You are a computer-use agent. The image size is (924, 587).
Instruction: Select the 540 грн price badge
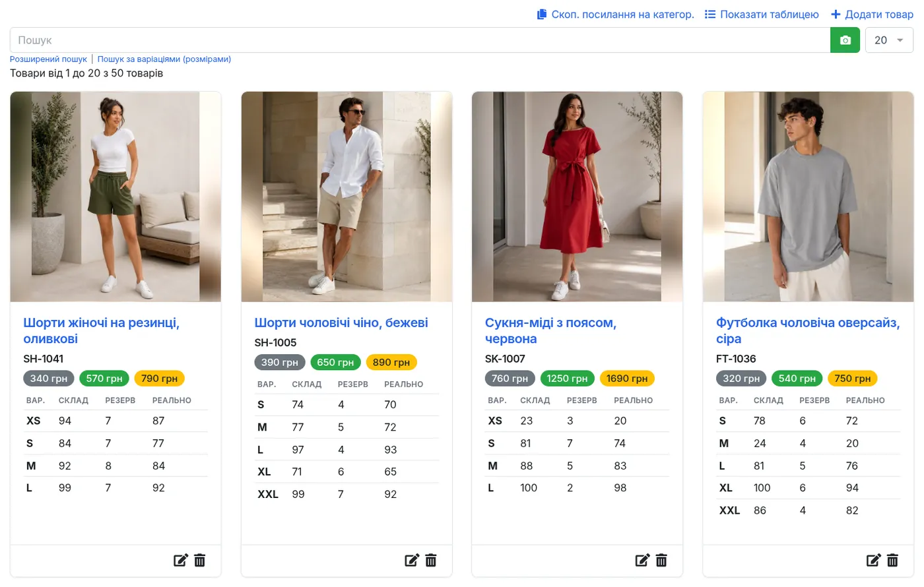pos(797,379)
